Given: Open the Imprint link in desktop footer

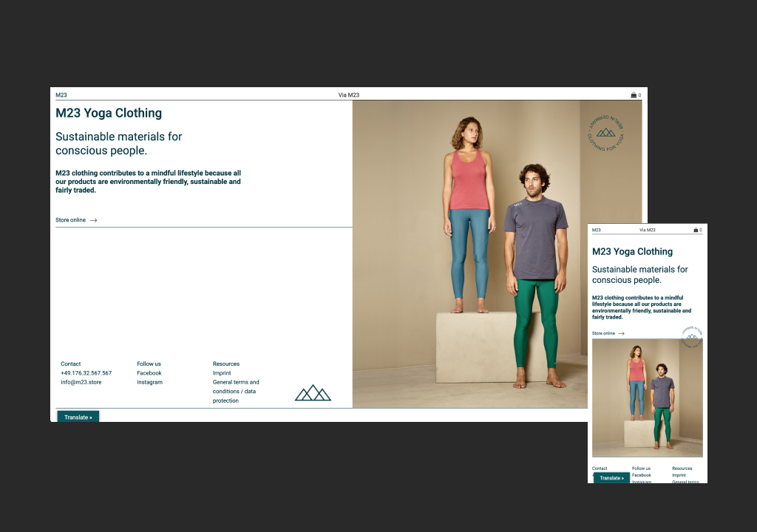Looking at the screenshot, I should coord(222,373).
